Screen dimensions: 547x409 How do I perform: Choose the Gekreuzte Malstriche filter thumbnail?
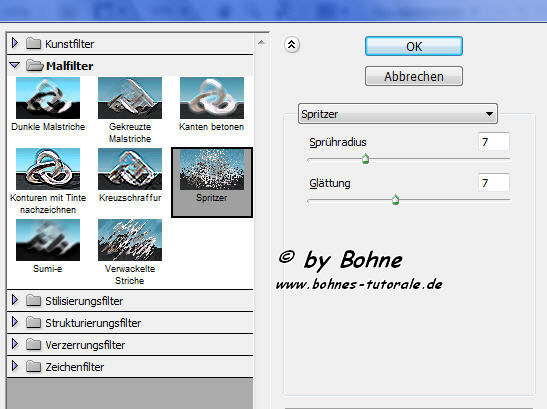coord(130,98)
